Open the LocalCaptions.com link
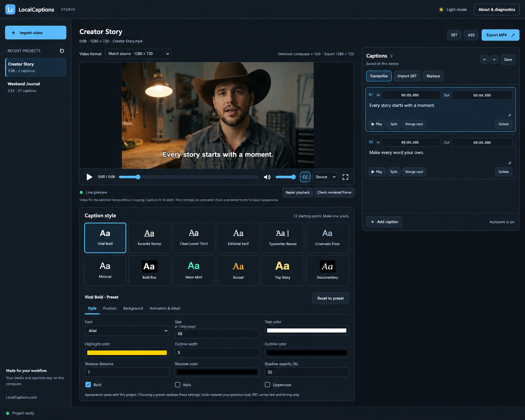This screenshot has height=420, width=525. 21,397
